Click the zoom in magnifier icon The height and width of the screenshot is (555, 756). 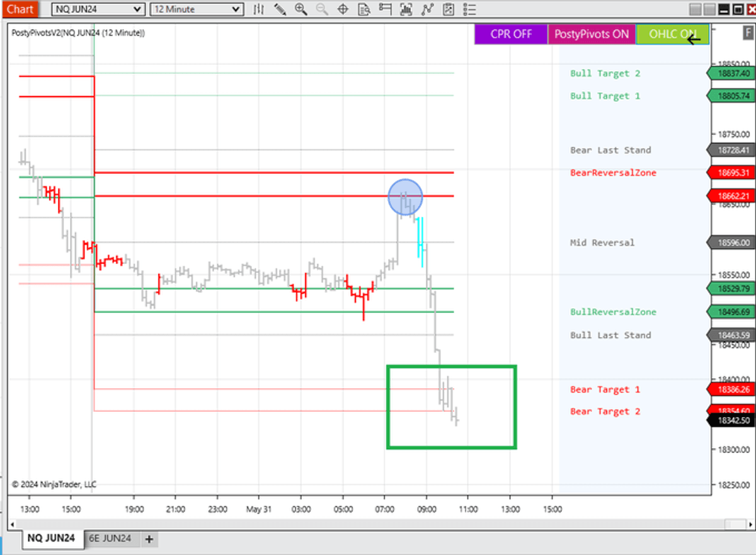301,9
